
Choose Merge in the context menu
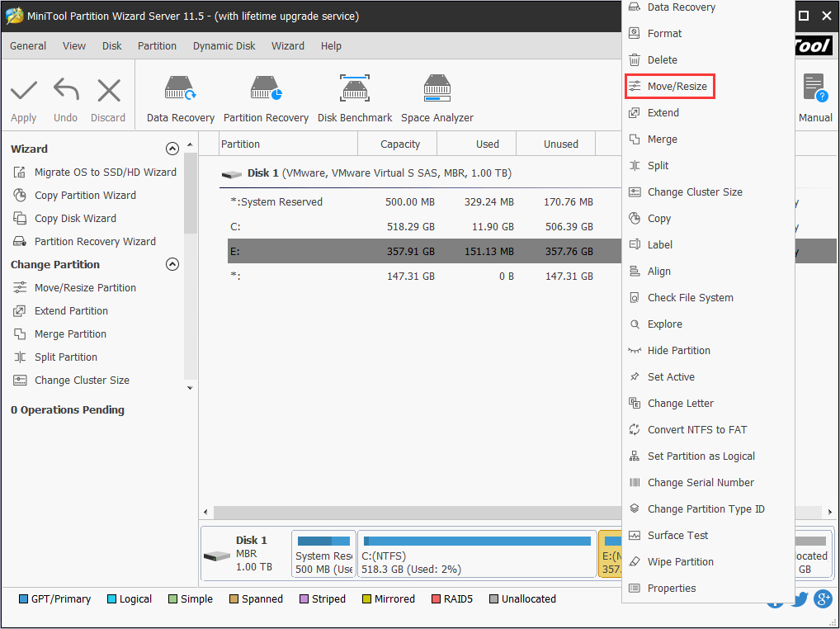tap(708, 140)
